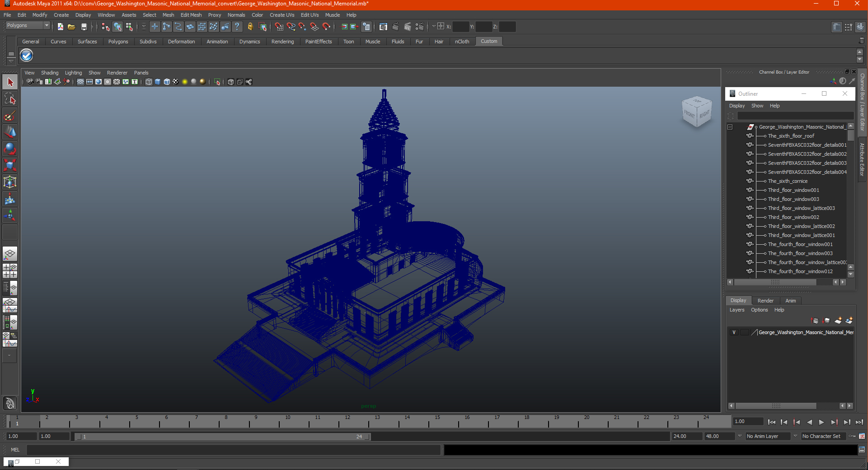Switch to the Polygons shelf tab

(118, 42)
